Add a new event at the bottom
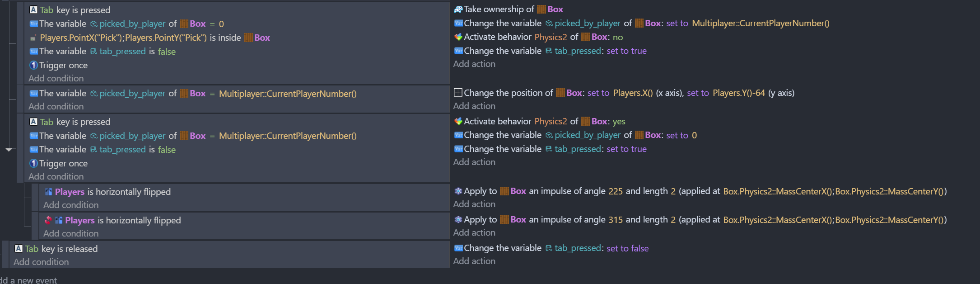Image resolution: width=980 pixels, height=284 pixels. tap(28, 280)
